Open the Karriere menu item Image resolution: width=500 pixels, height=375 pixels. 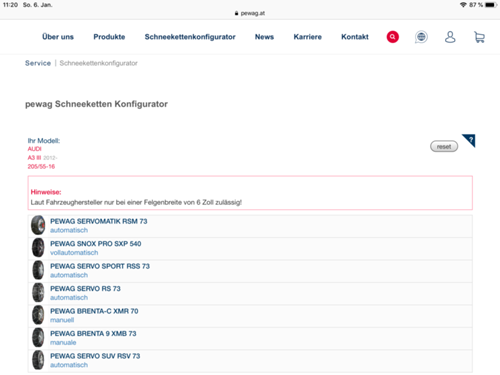tap(307, 37)
